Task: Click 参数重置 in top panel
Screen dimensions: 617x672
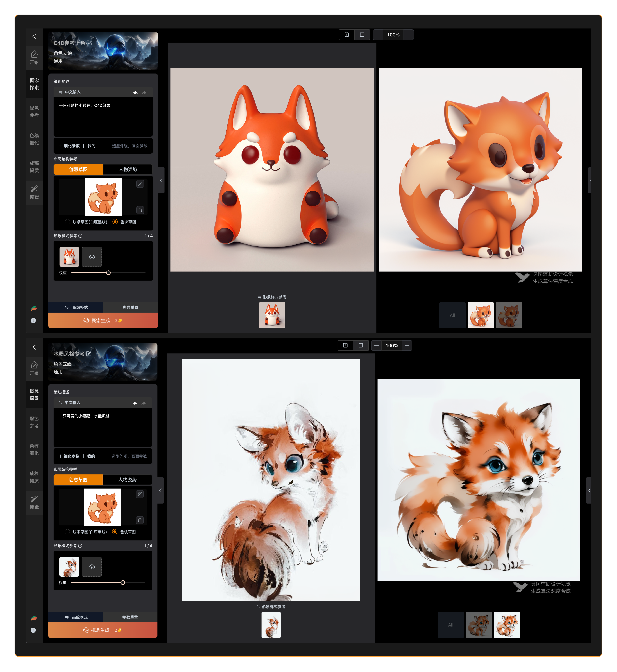Action: [131, 307]
